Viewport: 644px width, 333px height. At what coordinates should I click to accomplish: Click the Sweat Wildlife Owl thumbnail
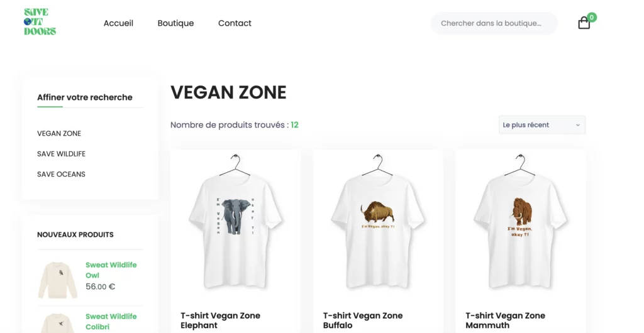point(57,280)
